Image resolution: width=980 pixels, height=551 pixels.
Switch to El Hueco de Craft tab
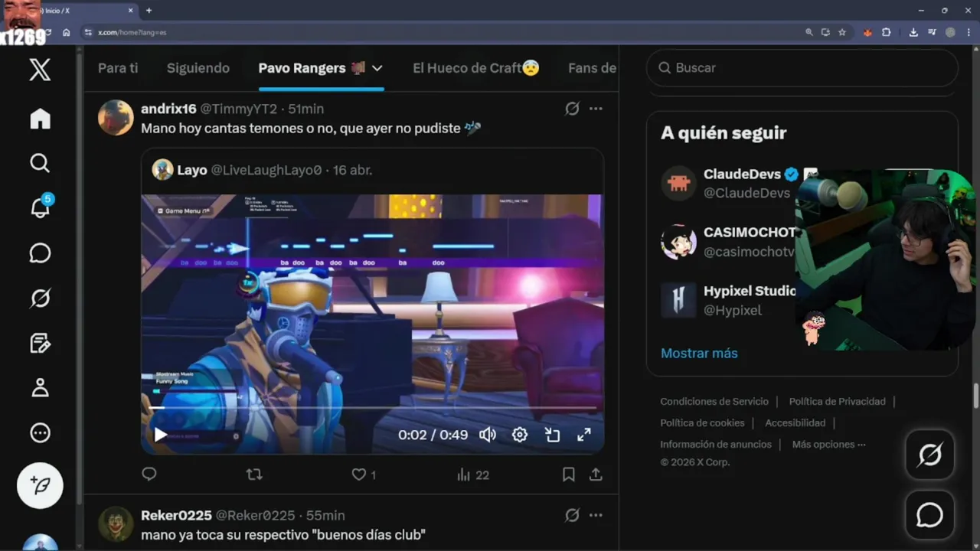(476, 68)
